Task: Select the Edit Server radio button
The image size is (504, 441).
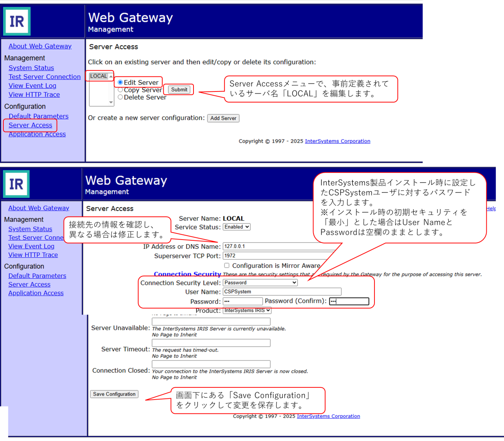Action: [x=120, y=82]
